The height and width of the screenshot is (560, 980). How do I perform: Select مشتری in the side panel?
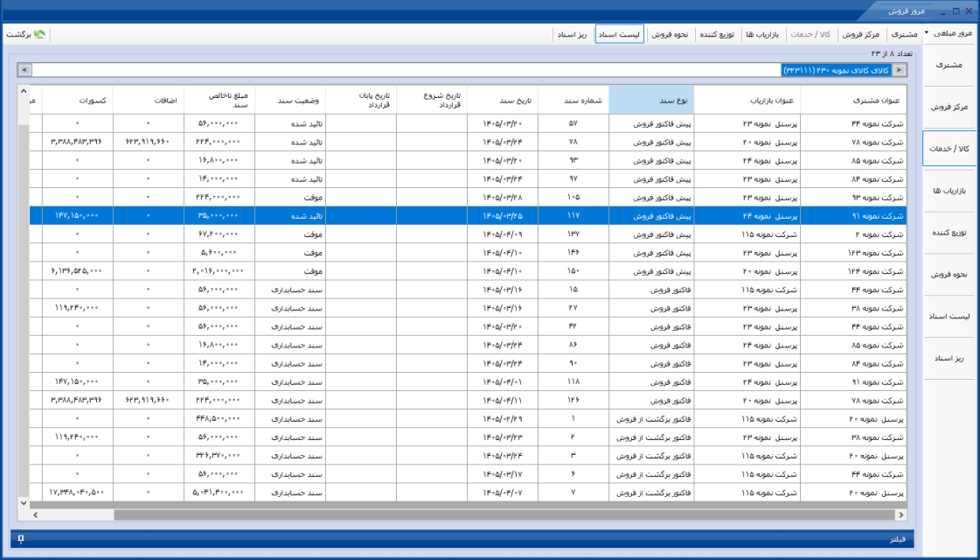(x=949, y=65)
